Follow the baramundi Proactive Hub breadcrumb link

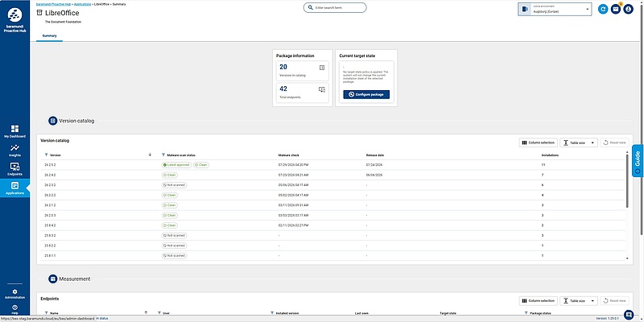coord(54,4)
